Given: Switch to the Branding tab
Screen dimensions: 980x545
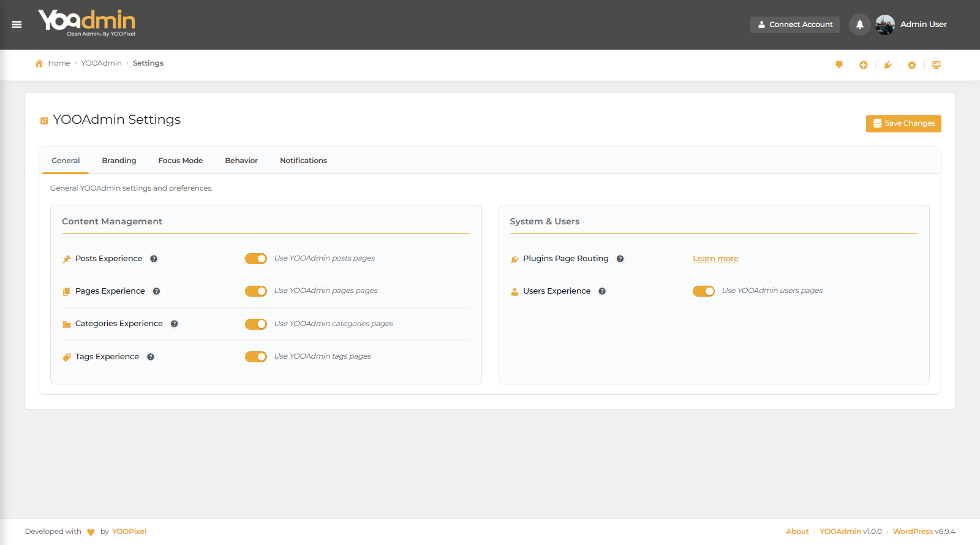Looking at the screenshot, I should [119, 161].
